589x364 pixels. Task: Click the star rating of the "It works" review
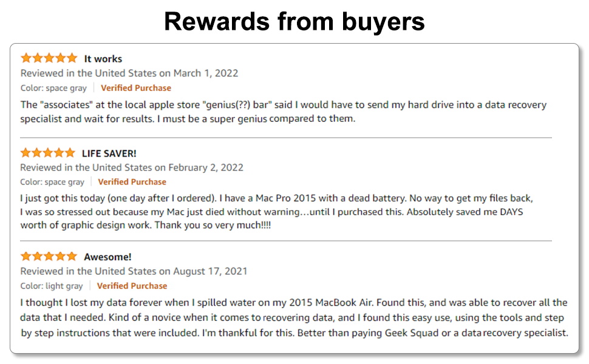pyautogui.click(x=49, y=58)
